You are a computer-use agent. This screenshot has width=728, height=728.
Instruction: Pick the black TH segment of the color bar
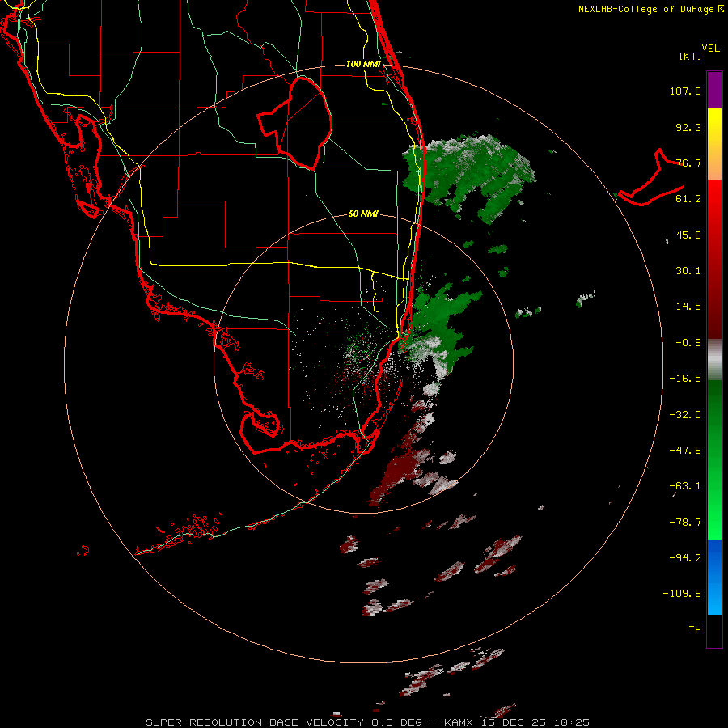(x=714, y=630)
